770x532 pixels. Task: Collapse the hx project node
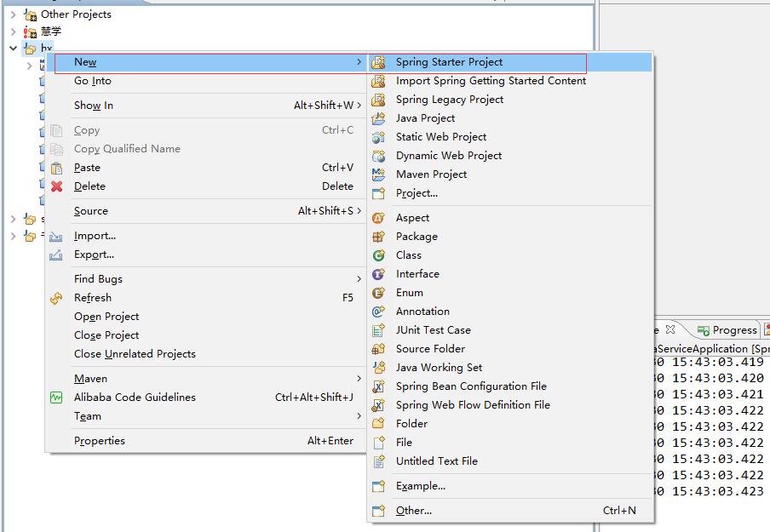pyautogui.click(x=14, y=49)
